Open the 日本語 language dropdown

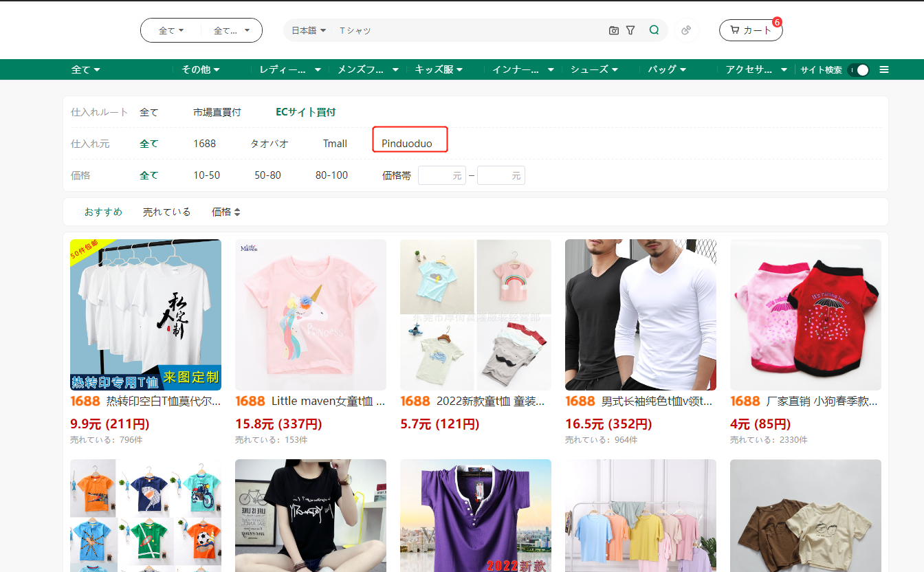tap(309, 30)
